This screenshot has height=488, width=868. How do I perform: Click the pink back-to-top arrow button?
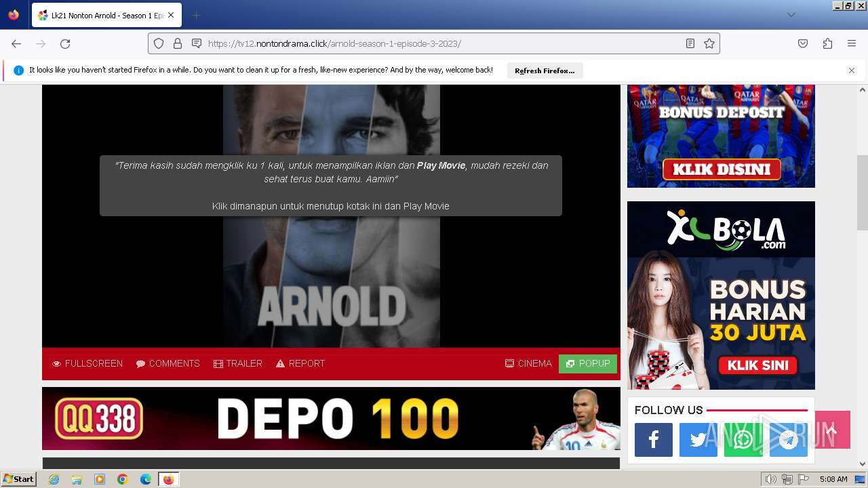point(832,430)
